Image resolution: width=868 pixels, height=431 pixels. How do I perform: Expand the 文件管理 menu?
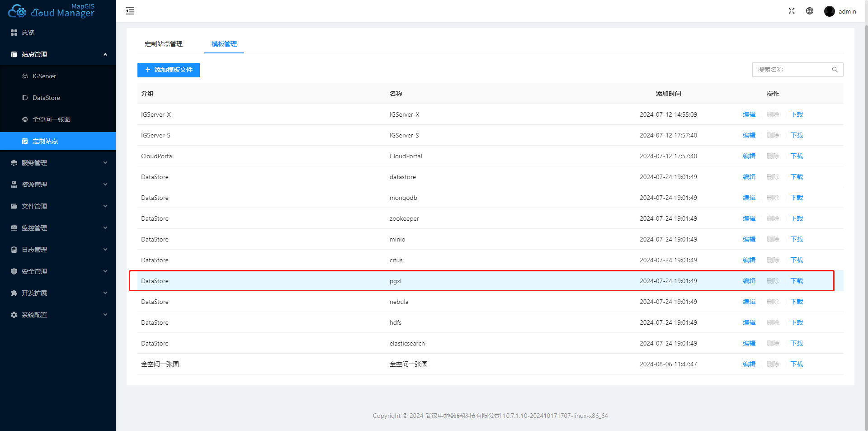click(x=58, y=206)
